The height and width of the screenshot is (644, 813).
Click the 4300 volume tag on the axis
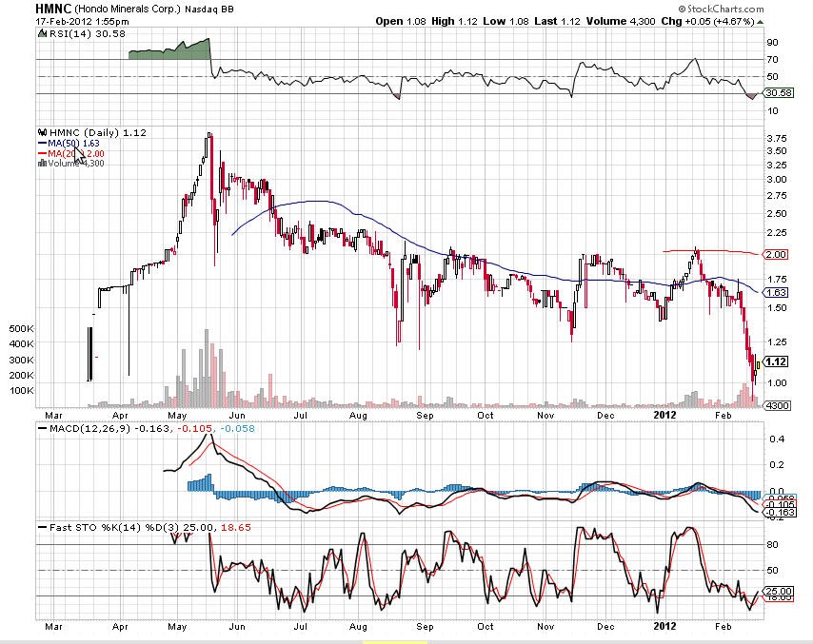click(x=778, y=405)
